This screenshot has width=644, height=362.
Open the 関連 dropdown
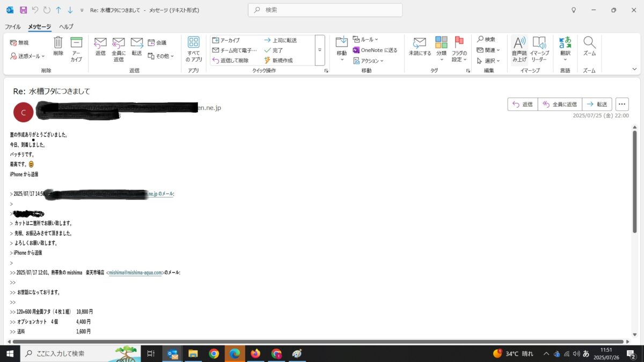tap(488, 50)
